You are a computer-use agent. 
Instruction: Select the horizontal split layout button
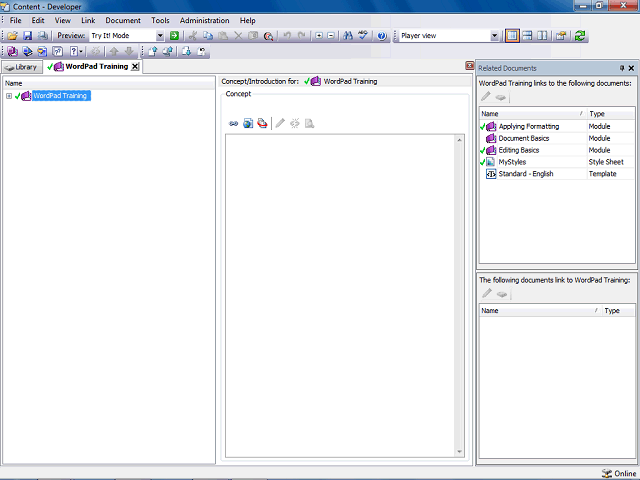527,36
